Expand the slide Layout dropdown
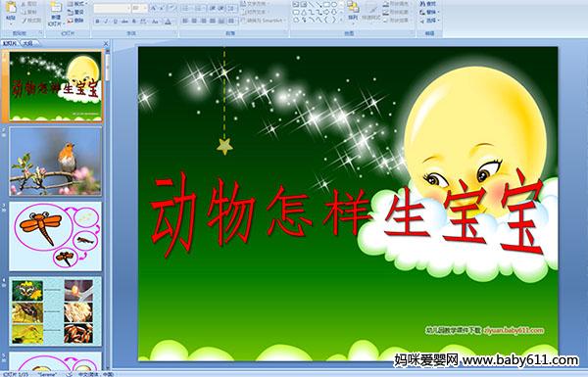This screenshot has width=588, height=377. [x=77, y=4]
